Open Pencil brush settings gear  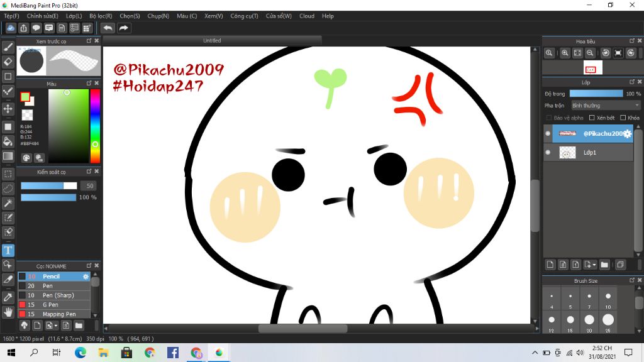(86, 277)
